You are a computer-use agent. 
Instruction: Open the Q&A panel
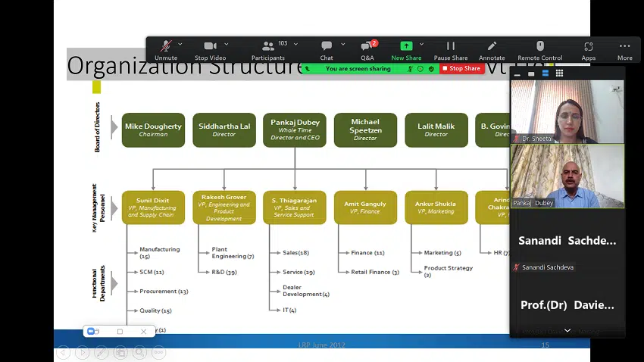point(367,50)
